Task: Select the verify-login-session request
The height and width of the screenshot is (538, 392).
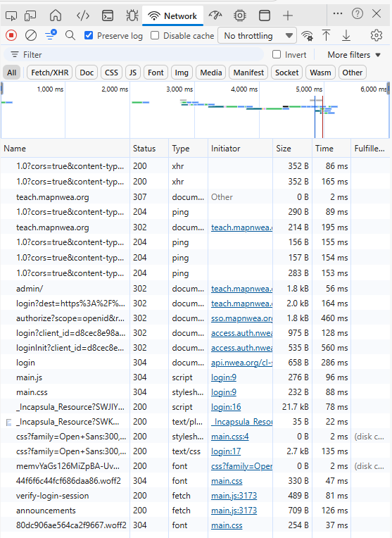Action: pos(195,496)
